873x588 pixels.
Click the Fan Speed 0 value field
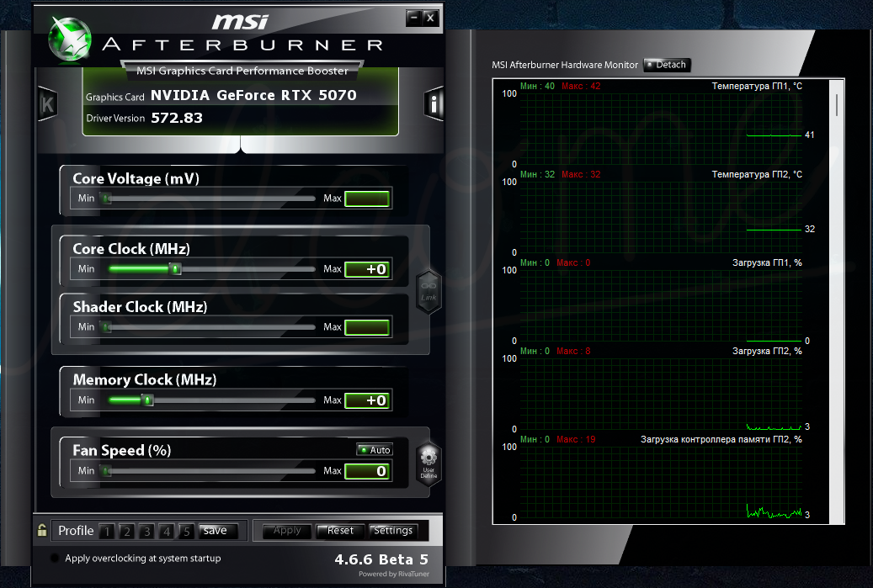point(367,471)
